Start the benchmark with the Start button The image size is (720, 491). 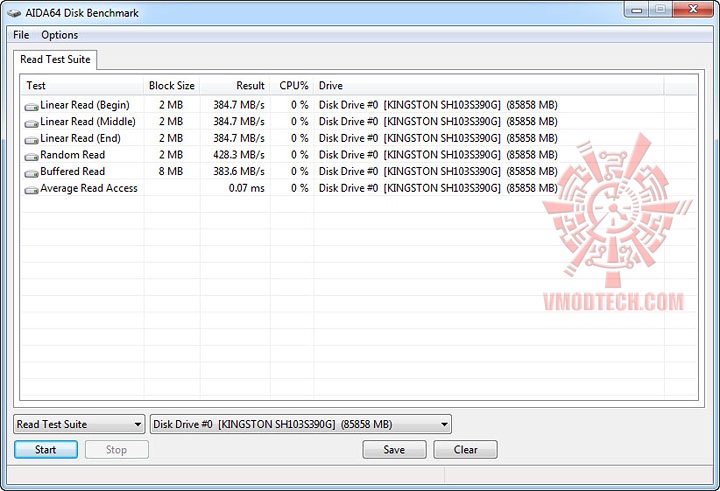click(45, 450)
